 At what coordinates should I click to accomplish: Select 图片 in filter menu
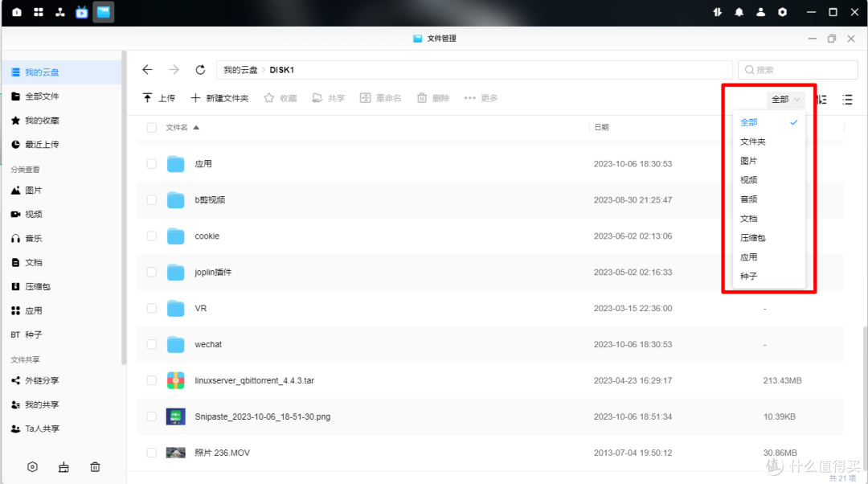click(x=768, y=161)
